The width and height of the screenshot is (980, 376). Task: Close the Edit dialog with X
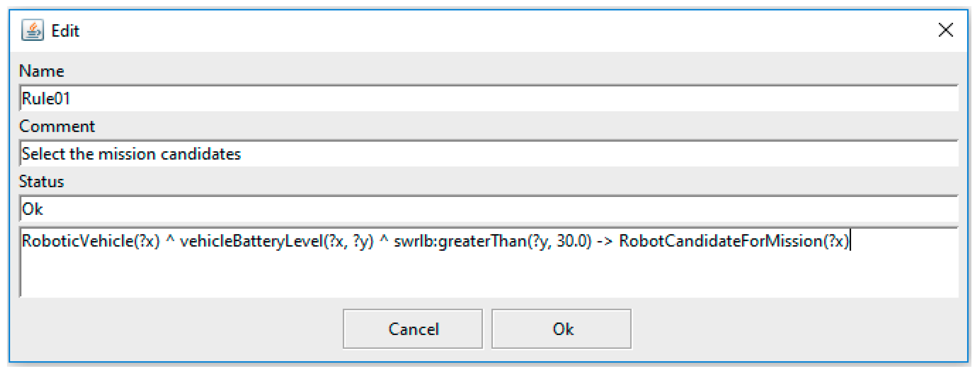pos(945,30)
